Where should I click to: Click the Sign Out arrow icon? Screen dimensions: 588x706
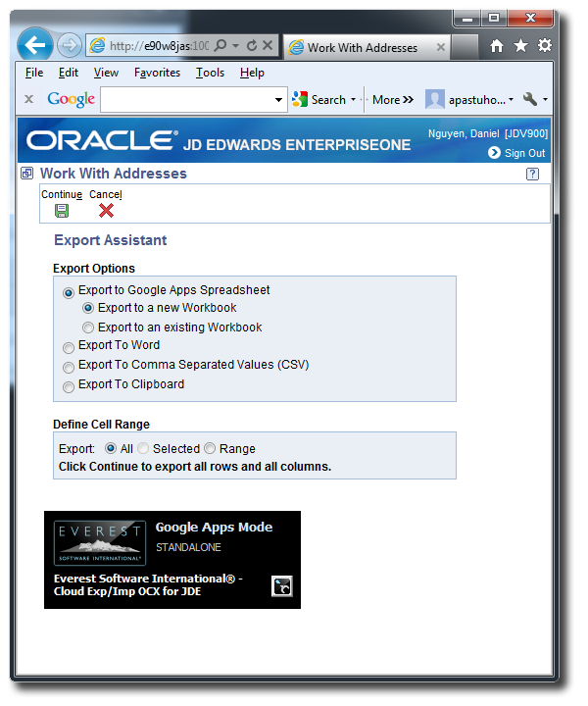494,153
